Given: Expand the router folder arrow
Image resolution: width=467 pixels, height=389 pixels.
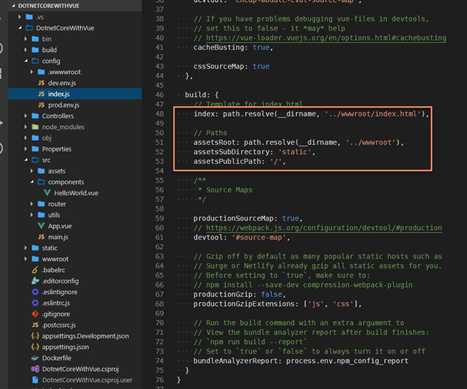Looking at the screenshot, I should (32, 204).
